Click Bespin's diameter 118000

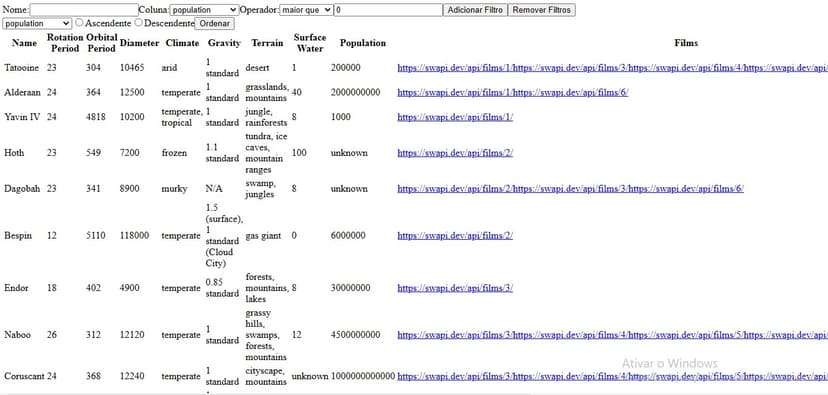135,236
